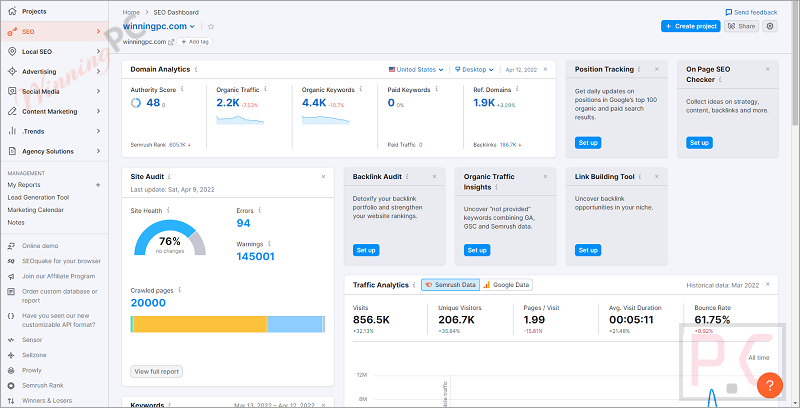Viewport: 800px width, 408px height.
Task: Show Authority Score info tooltip
Action: point(182,89)
